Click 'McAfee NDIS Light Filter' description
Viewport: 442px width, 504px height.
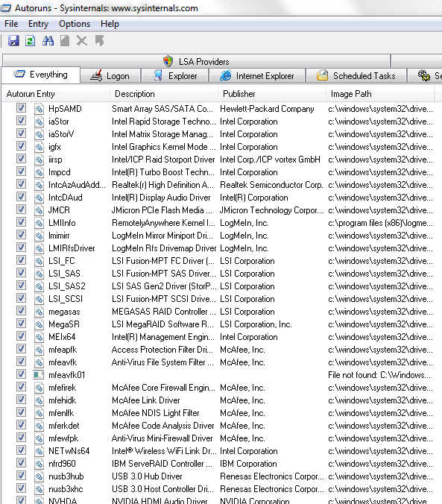(156, 413)
